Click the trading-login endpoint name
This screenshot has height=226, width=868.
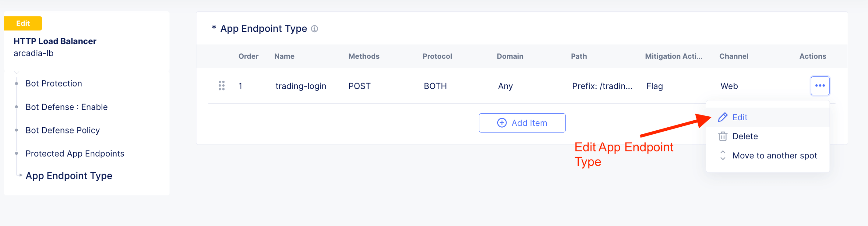point(301,86)
